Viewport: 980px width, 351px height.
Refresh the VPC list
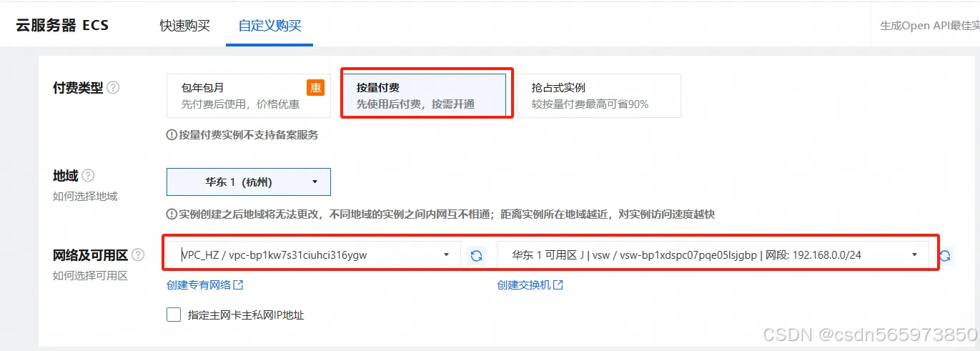pyautogui.click(x=476, y=255)
